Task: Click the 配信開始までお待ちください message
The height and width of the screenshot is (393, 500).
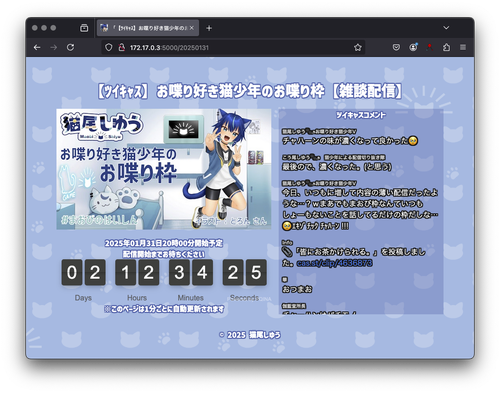Action: [x=164, y=254]
